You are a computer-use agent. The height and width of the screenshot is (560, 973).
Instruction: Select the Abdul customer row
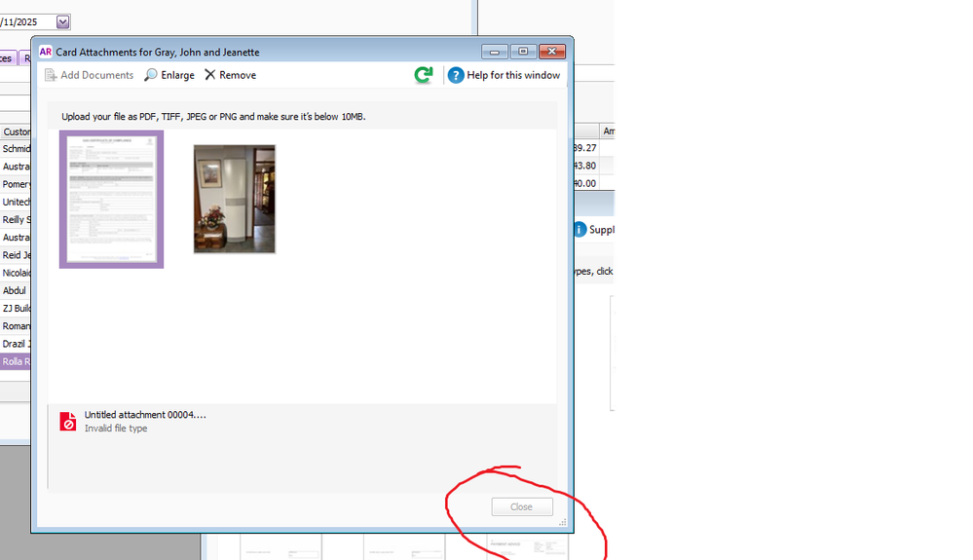[x=15, y=290]
